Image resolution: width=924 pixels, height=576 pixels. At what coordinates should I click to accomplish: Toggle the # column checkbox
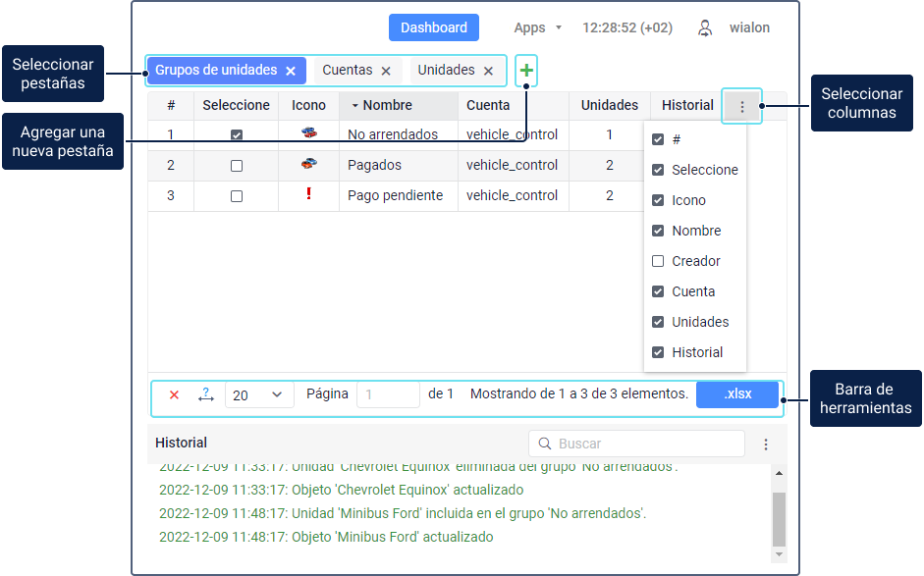click(658, 139)
